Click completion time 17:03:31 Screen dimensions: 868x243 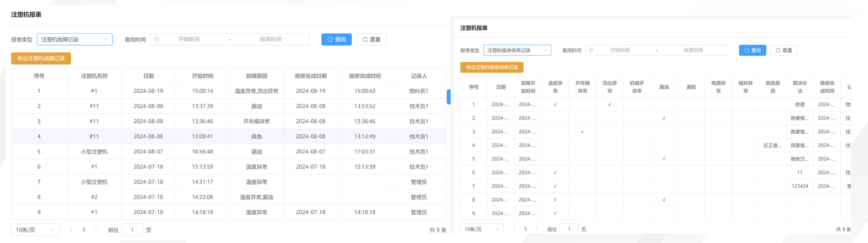click(364, 152)
